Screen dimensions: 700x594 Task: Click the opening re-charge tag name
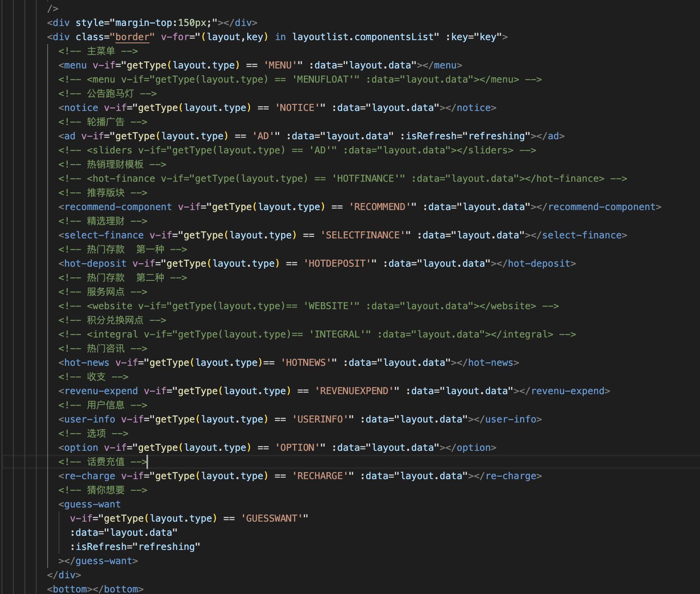pos(90,476)
